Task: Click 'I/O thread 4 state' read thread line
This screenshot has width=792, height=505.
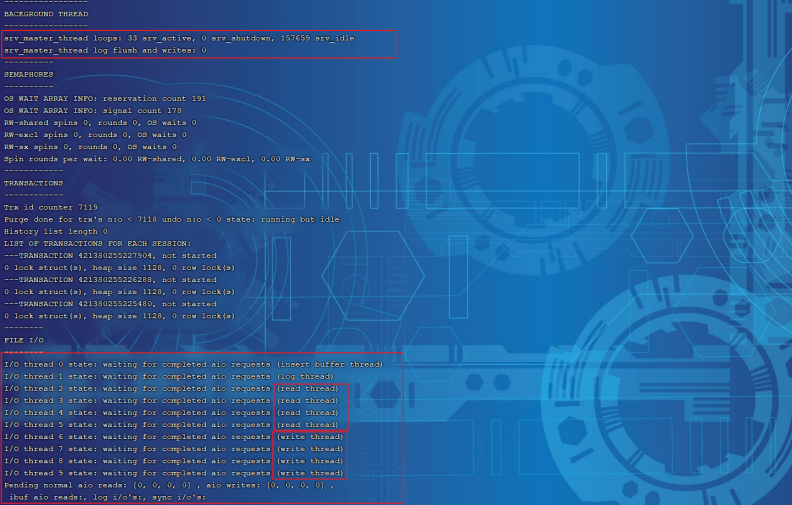Action: click(172, 413)
